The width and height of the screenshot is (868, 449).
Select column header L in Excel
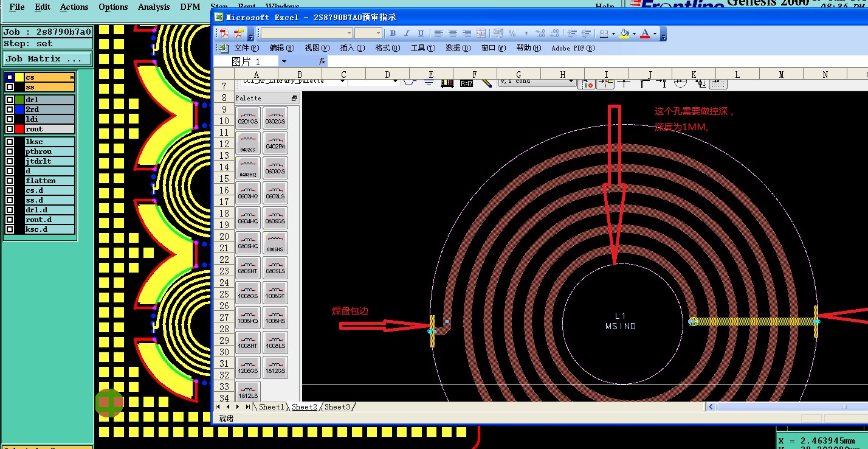737,75
